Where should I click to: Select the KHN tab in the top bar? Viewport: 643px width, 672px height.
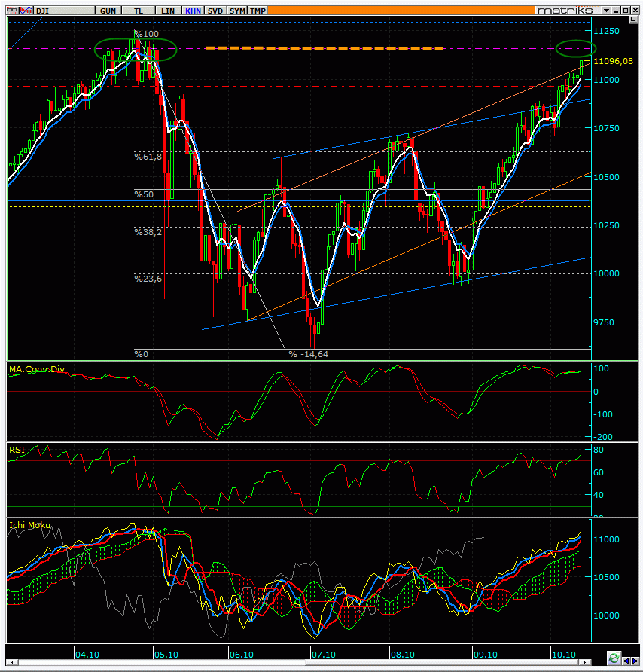[192, 11]
